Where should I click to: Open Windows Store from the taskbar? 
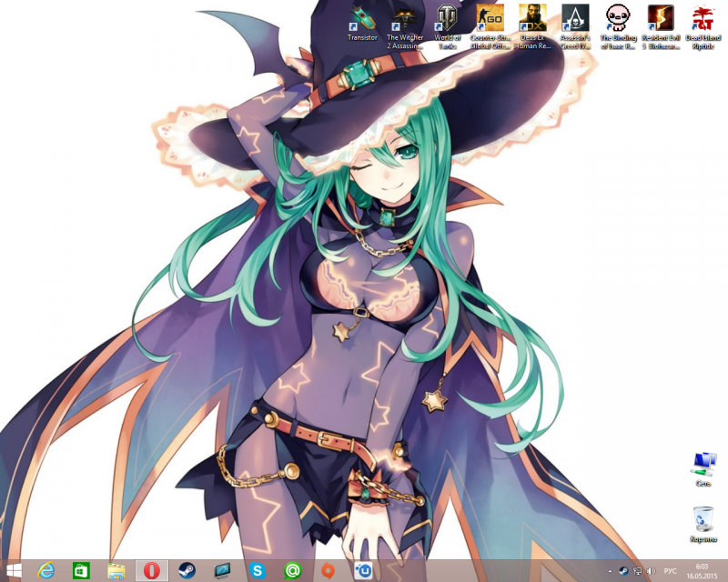pyautogui.click(x=81, y=570)
